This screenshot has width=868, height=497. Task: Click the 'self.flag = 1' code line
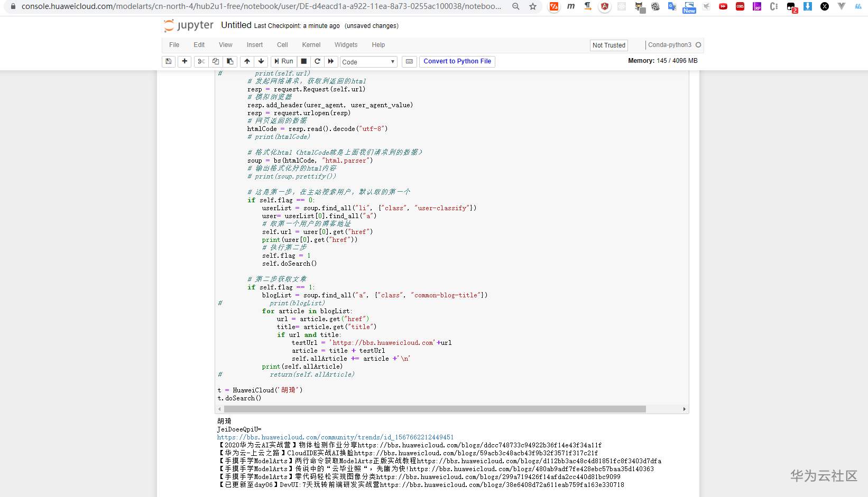(x=287, y=256)
